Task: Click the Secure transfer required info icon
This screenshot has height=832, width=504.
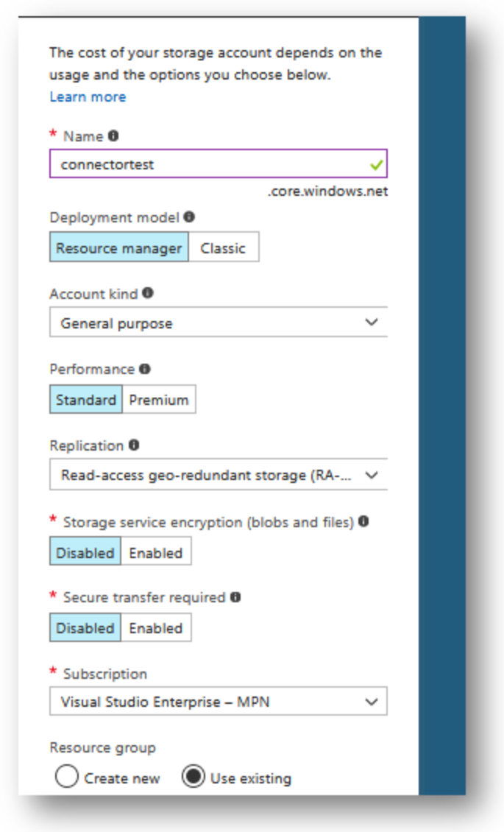Action: pyautogui.click(x=235, y=597)
